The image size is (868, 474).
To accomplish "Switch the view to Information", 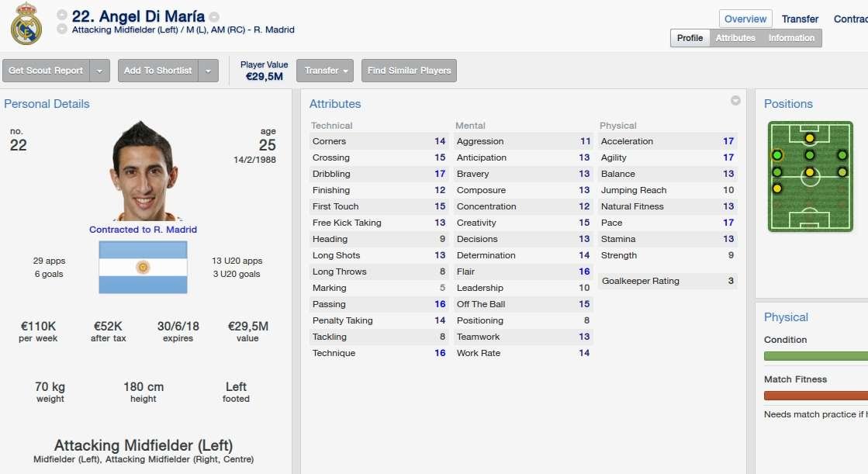I will click(x=791, y=38).
